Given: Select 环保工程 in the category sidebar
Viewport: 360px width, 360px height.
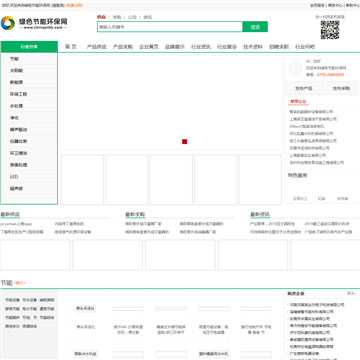Looking at the screenshot, I should 18,94.
